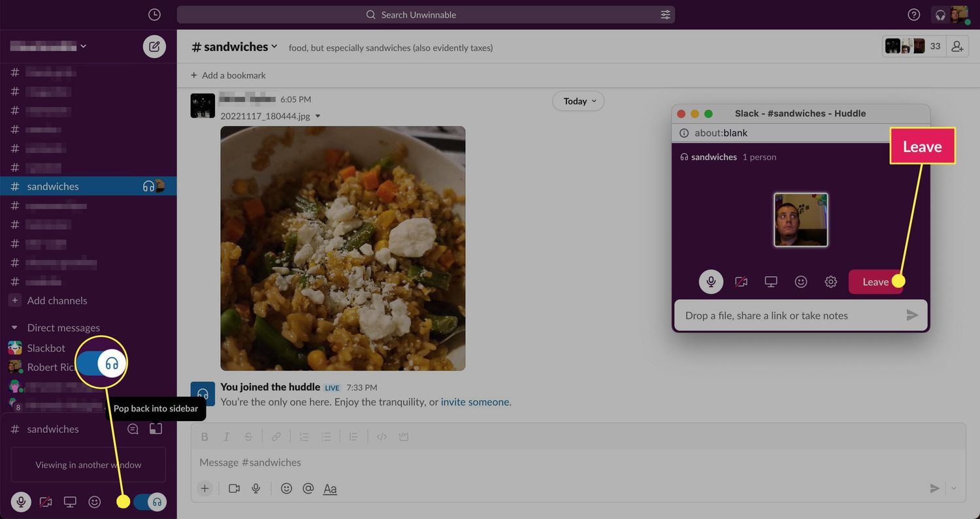Screen dimensions: 980x519
Task: Start ordered list in composer
Action: [x=304, y=437]
